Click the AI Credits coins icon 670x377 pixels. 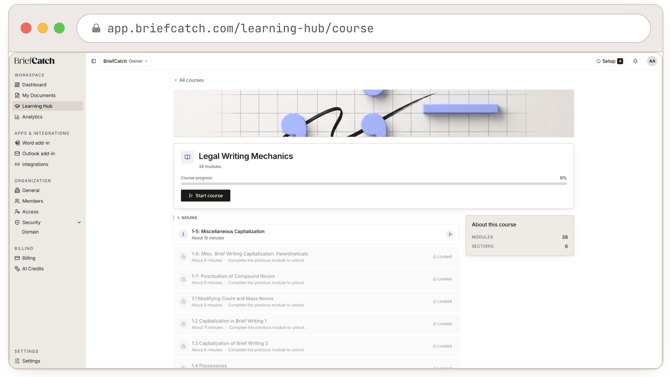(x=17, y=269)
